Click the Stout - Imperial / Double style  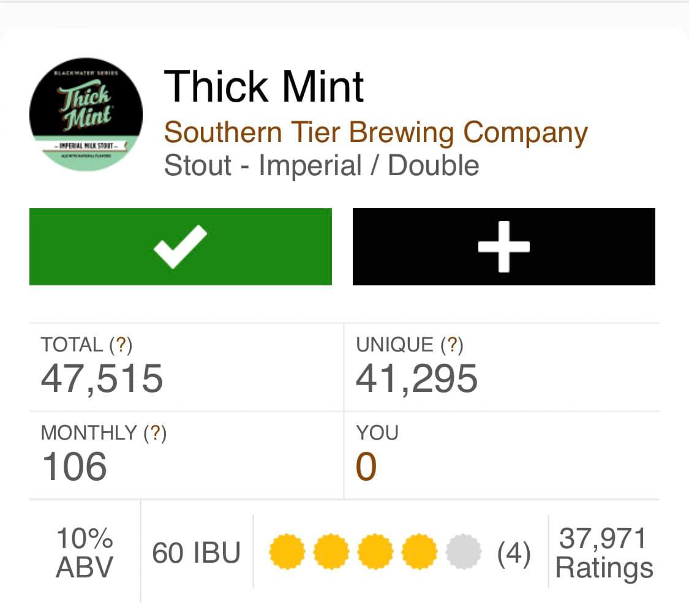(322, 165)
